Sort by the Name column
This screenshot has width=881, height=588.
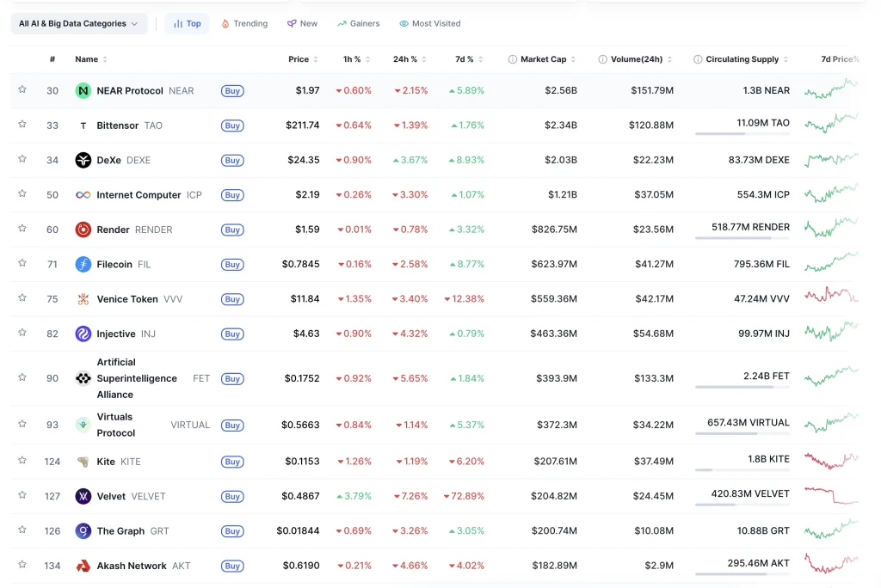point(90,59)
